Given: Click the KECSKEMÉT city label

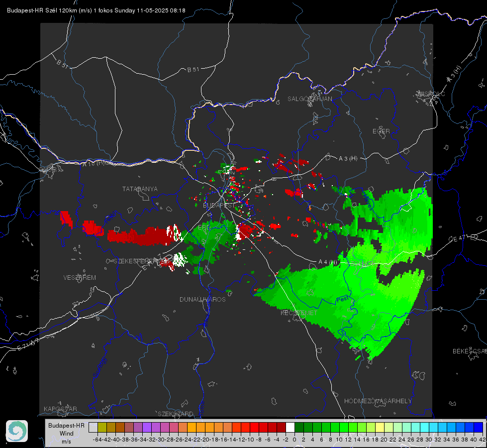Looking at the screenshot, I should (299, 313).
